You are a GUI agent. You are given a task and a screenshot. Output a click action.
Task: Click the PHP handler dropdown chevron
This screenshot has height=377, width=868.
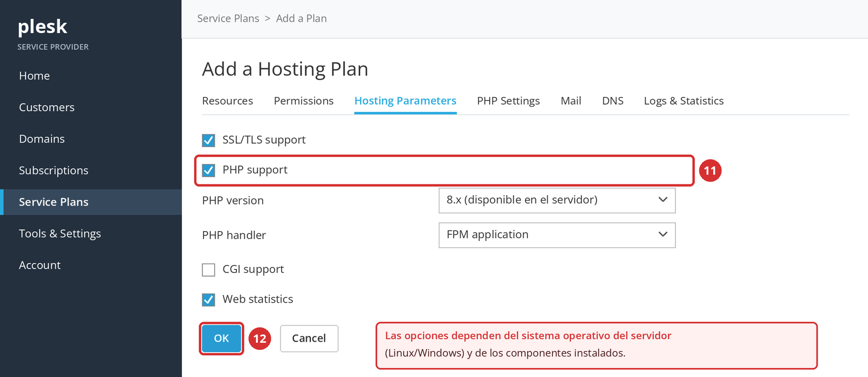pyautogui.click(x=662, y=234)
